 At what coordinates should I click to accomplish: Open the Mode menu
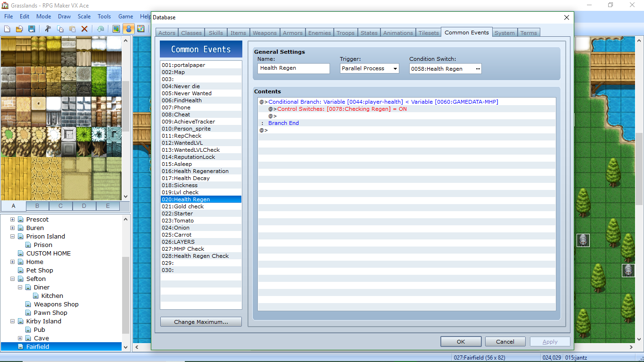pyautogui.click(x=43, y=16)
